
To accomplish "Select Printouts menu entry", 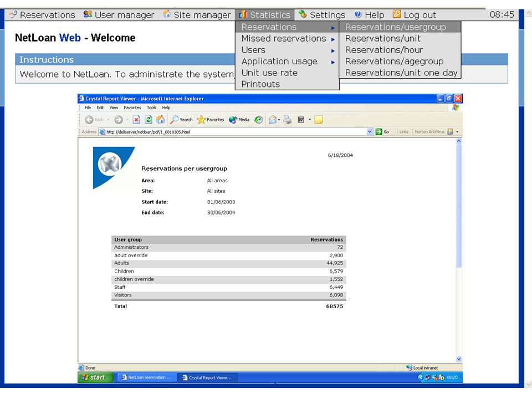I will coord(287,84).
